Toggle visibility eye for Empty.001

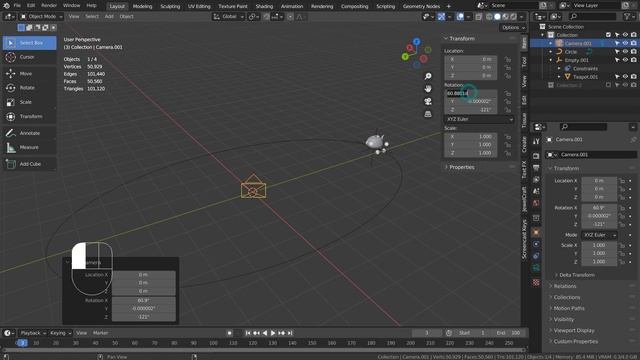coord(625,60)
